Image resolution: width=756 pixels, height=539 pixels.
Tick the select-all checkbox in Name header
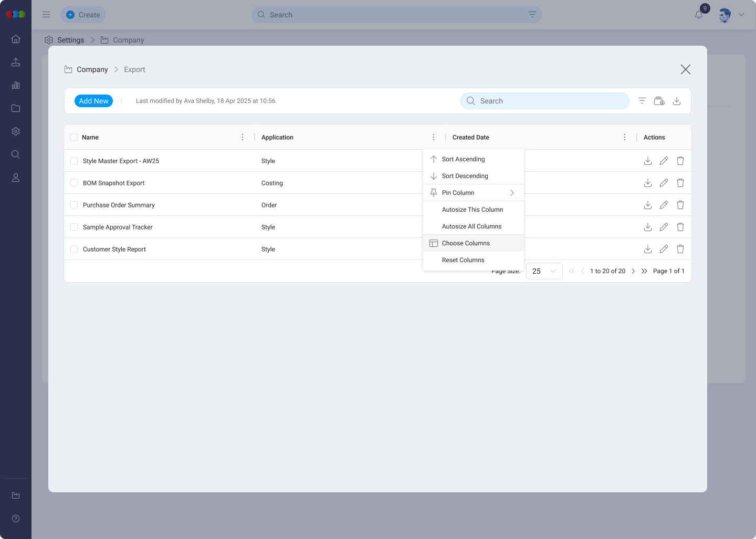(x=74, y=137)
